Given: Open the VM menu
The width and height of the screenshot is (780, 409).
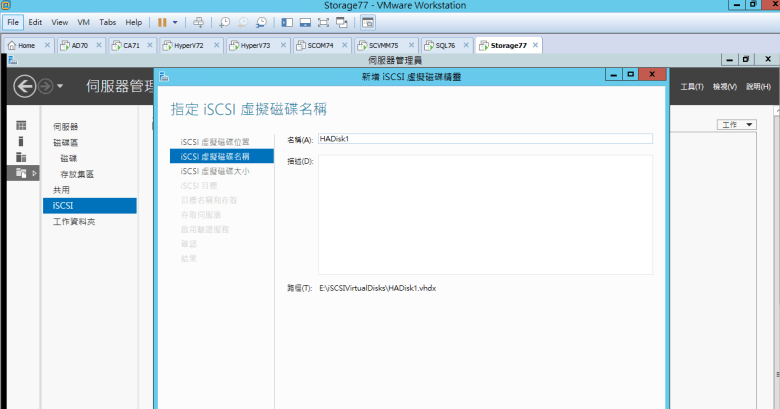Looking at the screenshot, I should point(84,21).
